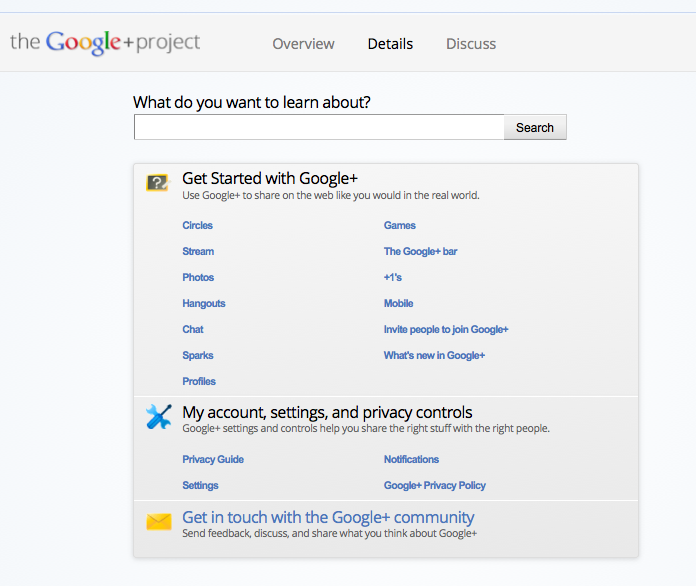
Task: Open the Games help link
Action: 399,226
